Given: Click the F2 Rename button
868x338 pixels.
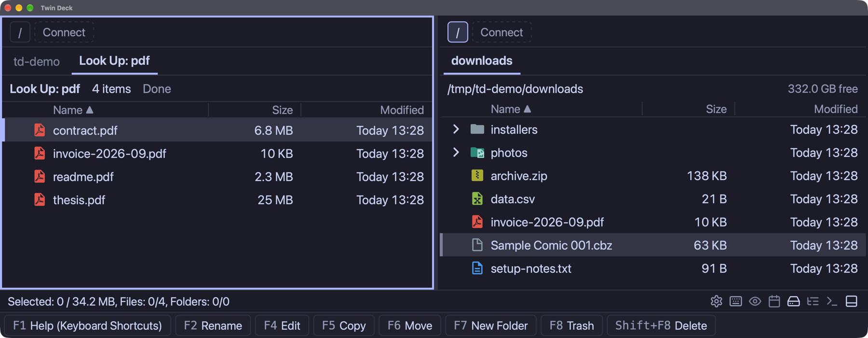Looking at the screenshot, I should point(213,325).
